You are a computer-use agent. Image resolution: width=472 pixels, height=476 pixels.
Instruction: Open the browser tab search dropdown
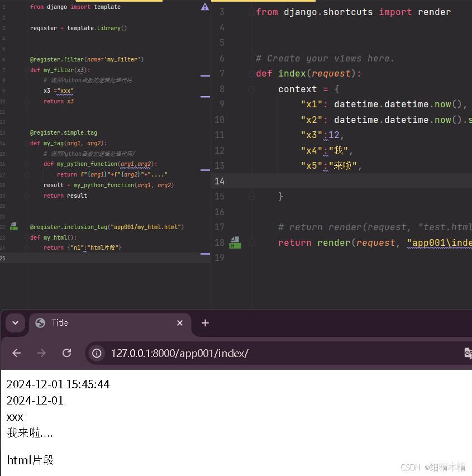click(x=16, y=323)
